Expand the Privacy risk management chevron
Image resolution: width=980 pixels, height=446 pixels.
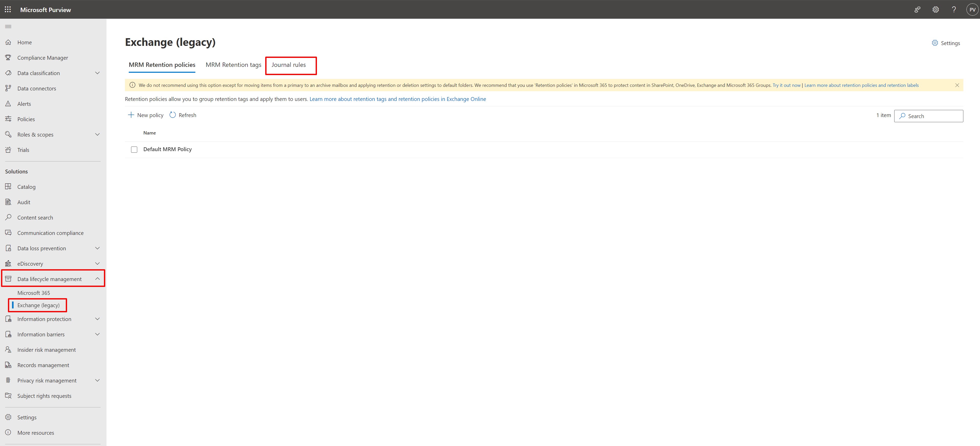97,380
